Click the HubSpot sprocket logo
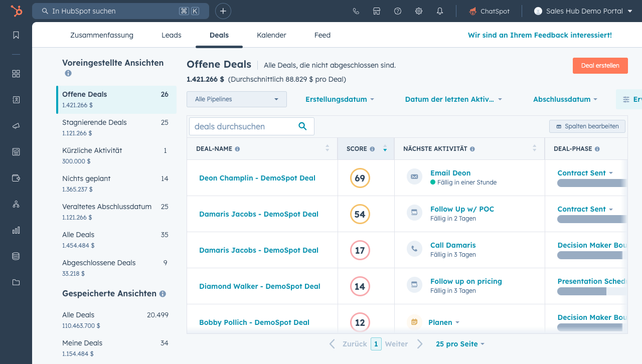 tap(16, 11)
